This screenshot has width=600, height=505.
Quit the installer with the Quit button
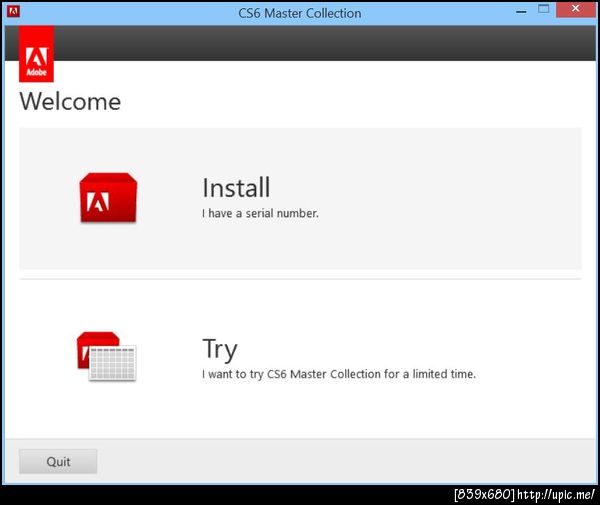(x=58, y=461)
